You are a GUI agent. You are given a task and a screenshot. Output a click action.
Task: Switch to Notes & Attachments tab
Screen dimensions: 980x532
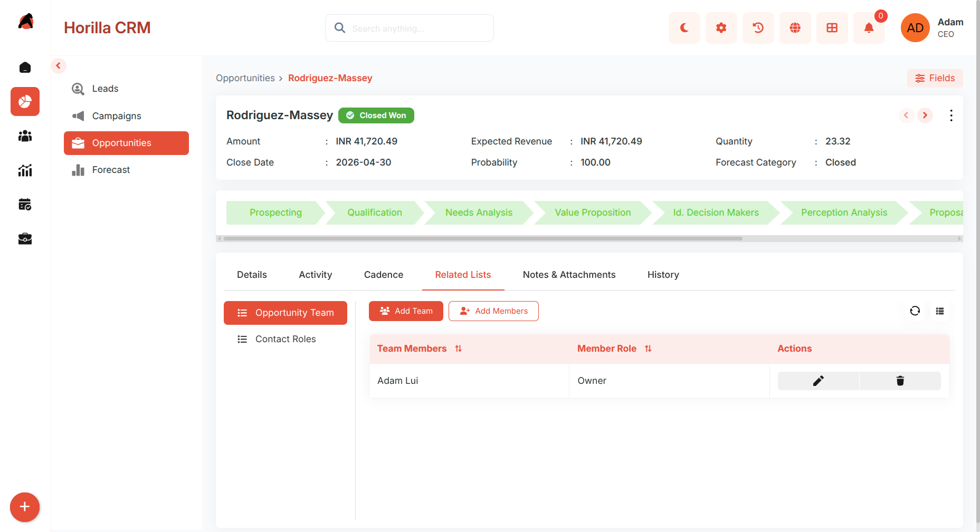click(x=569, y=275)
